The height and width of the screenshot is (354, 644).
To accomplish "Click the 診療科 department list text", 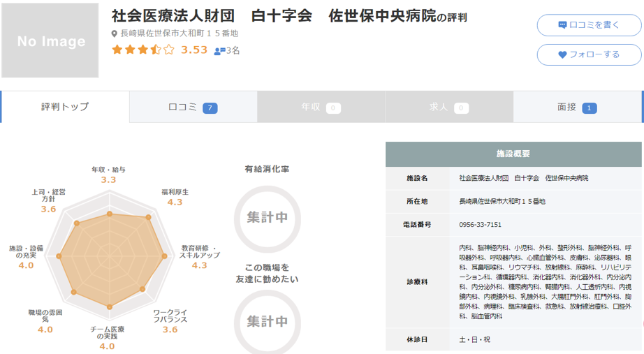I will pos(546,281).
